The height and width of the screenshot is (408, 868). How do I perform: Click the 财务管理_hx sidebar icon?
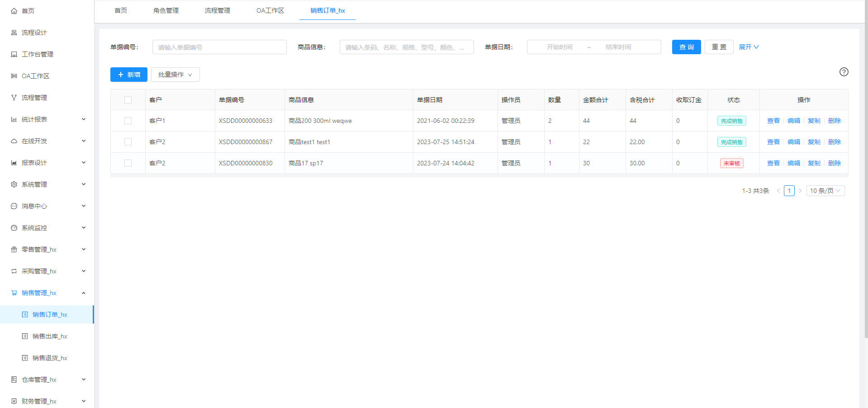pyautogui.click(x=14, y=401)
